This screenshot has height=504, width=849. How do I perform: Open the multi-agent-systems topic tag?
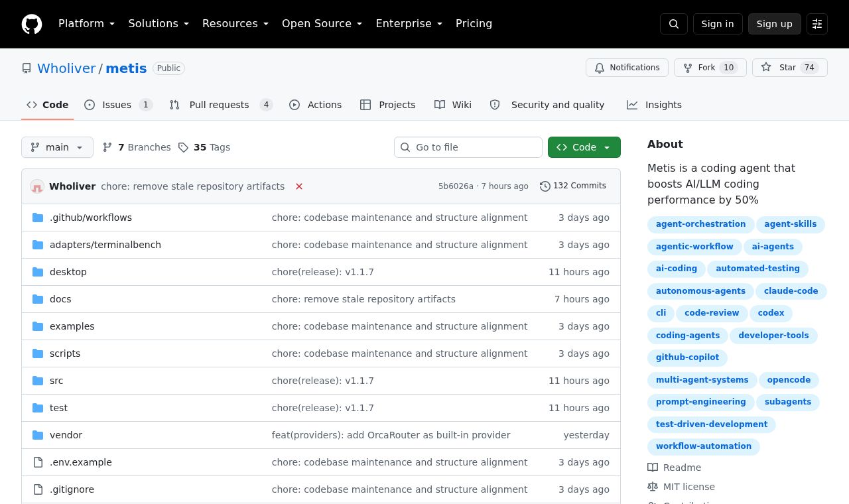pos(702,380)
